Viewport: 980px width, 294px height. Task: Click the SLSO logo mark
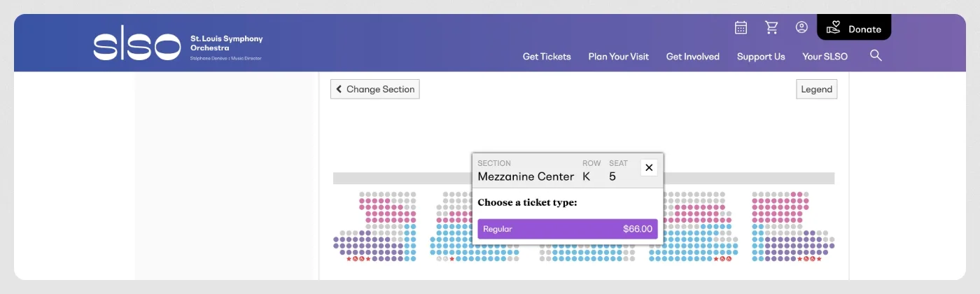click(x=137, y=45)
